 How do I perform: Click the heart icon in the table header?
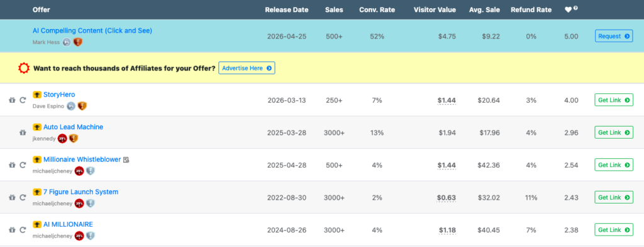569,10
